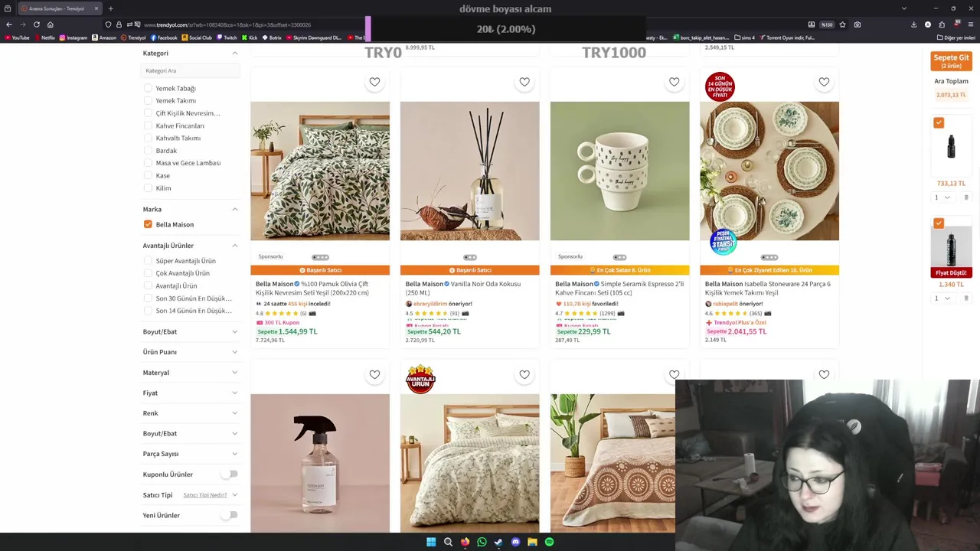Image resolution: width=980 pixels, height=551 pixels.
Task: Open WhatsApp from the taskbar
Action: [x=482, y=542]
